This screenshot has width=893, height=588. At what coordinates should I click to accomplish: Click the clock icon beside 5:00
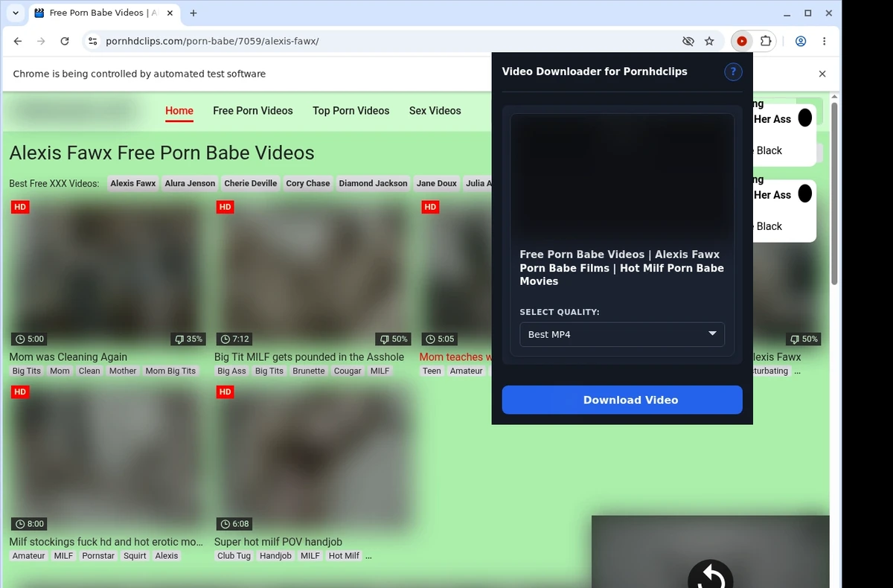tap(21, 339)
